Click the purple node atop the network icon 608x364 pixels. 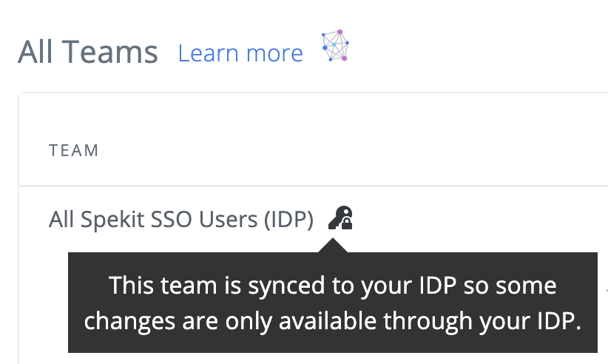pos(340,32)
